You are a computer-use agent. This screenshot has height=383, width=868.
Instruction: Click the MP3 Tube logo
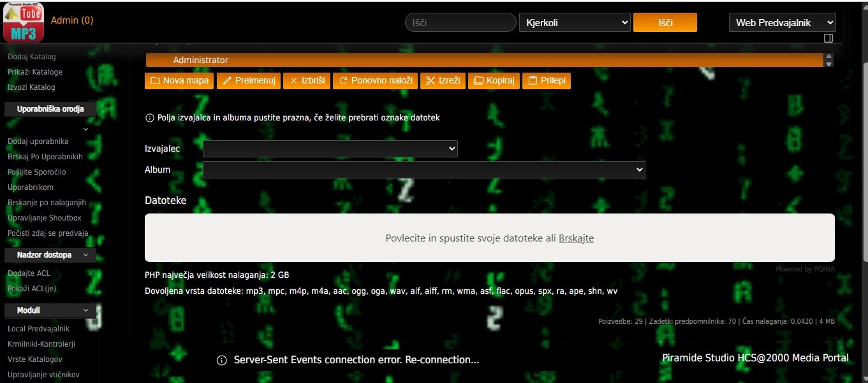tap(24, 23)
